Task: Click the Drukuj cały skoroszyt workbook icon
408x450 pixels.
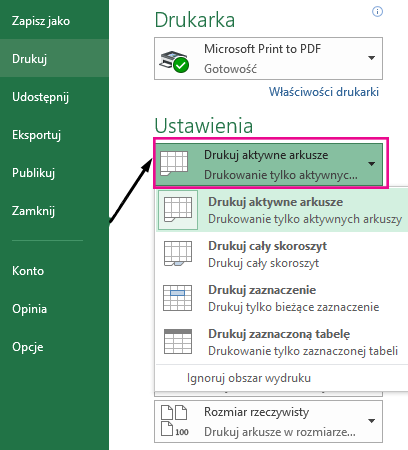Action: click(178, 254)
